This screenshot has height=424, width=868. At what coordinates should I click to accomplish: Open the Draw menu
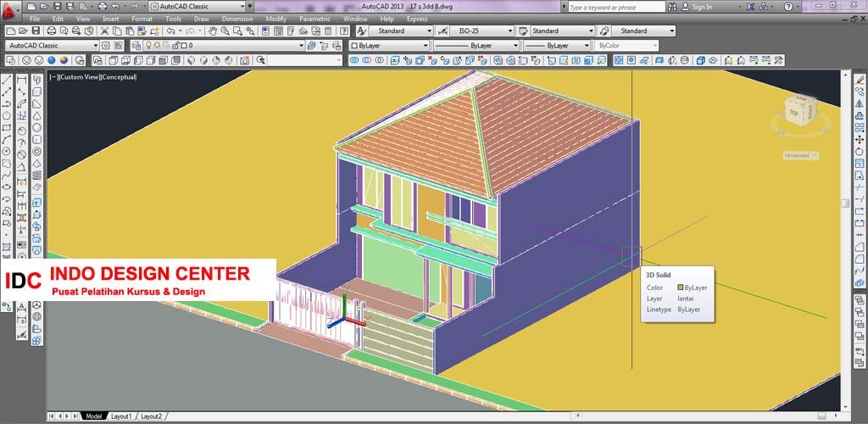pyautogui.click(x=201, y=19)
